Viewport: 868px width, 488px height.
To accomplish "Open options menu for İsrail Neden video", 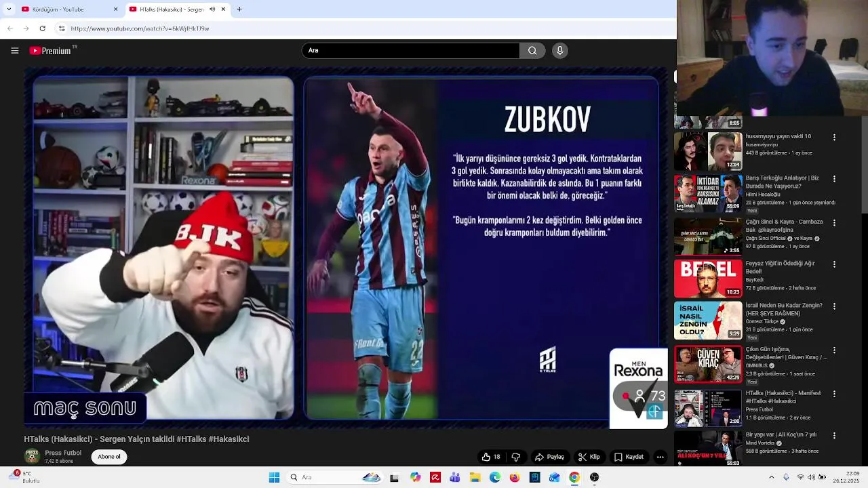I will tap(834, 306).
